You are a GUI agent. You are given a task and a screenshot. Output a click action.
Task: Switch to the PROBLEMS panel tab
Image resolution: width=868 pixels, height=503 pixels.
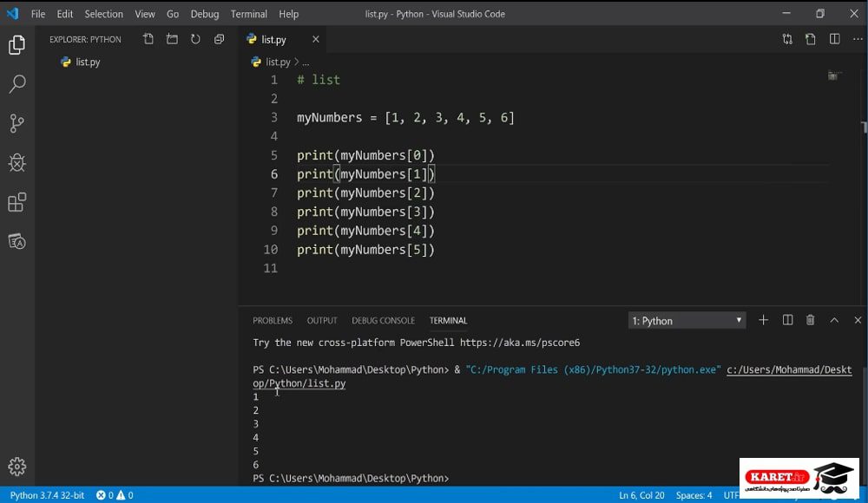pyautogui.click(x=273, y=320)
